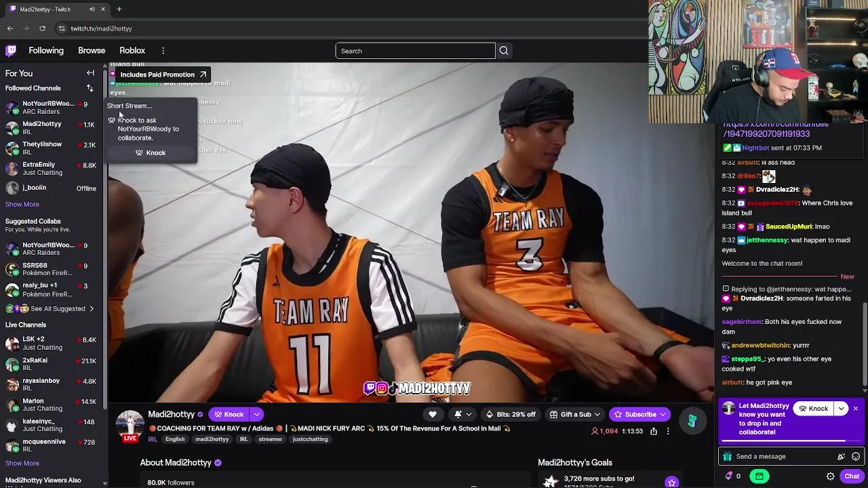868x488 pixels.
Task: Collapse the For You sidebar
Action: point(90,73)
